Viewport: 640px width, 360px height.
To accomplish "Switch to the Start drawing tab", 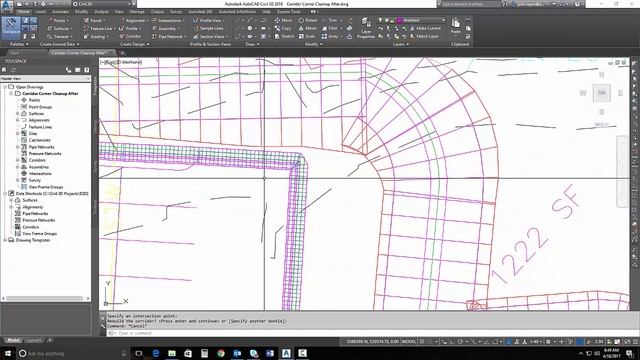I will point(15,53).
